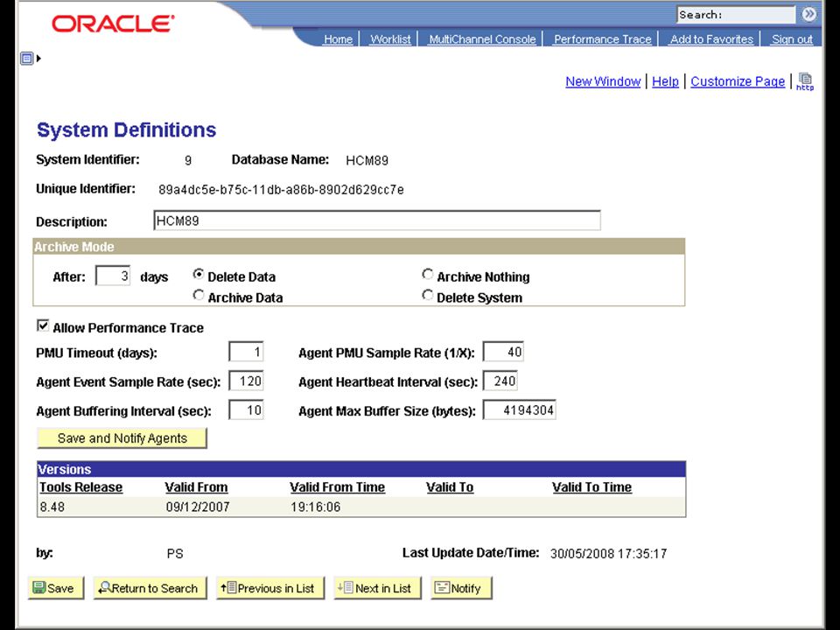Click Agent Max Buffer Size field
This screenshot has width=840, height=630.
[x=519, y=410]
